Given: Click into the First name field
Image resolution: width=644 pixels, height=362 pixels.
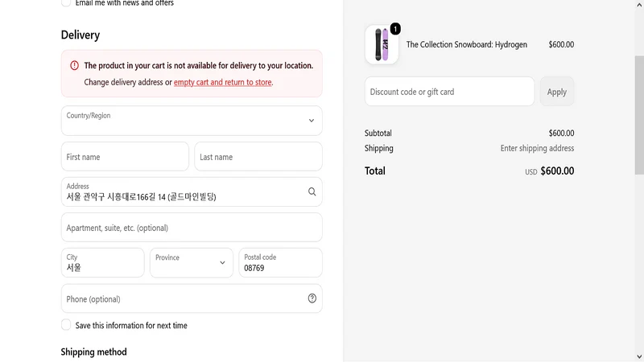Looking at the screenshot, I should (125, 156).
